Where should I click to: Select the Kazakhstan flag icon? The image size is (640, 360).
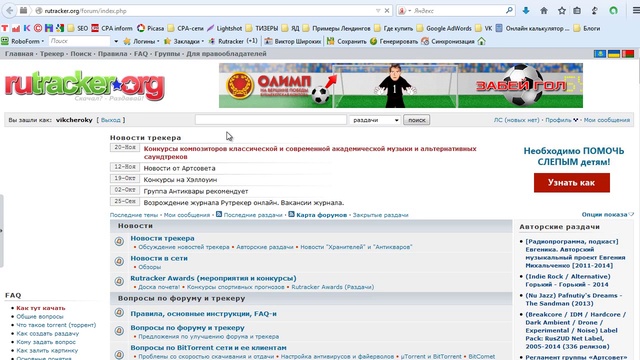pyautogui.click(x=600, y=53)
